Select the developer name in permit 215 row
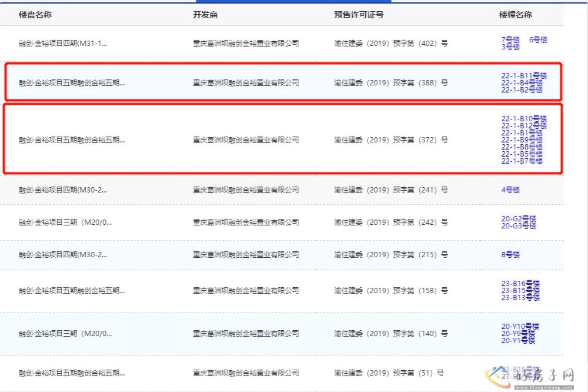This screenshot has height=392, width=588. tap(246, 255)
